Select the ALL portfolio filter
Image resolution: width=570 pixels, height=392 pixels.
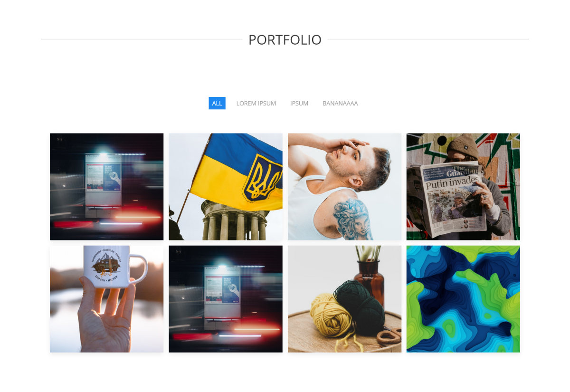coord(217,103)
